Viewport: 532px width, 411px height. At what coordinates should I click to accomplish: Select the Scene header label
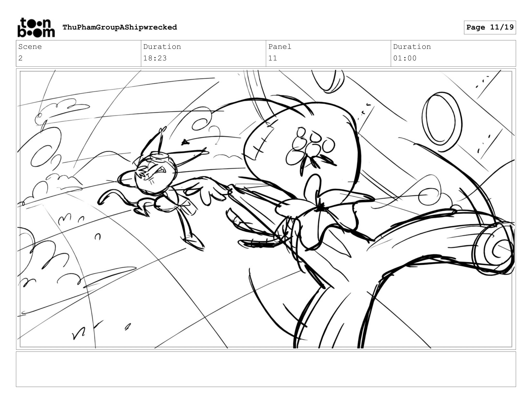30,47
